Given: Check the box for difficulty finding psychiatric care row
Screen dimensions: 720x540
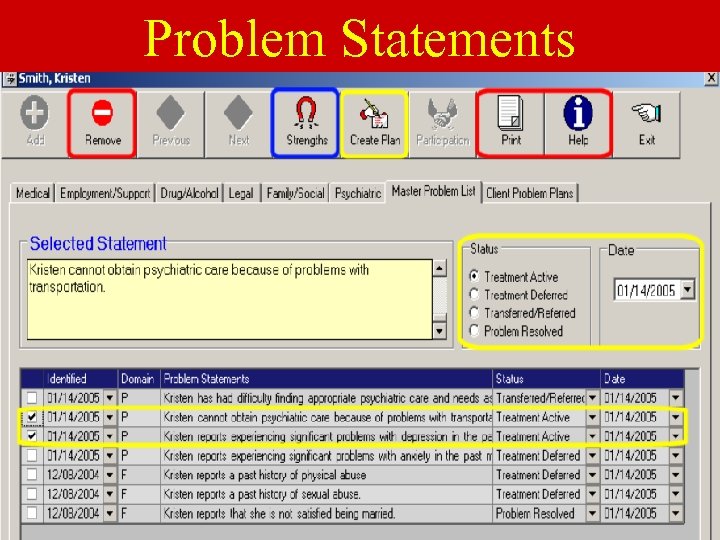Looking at the screenshot, I should (x=32, y=398).
